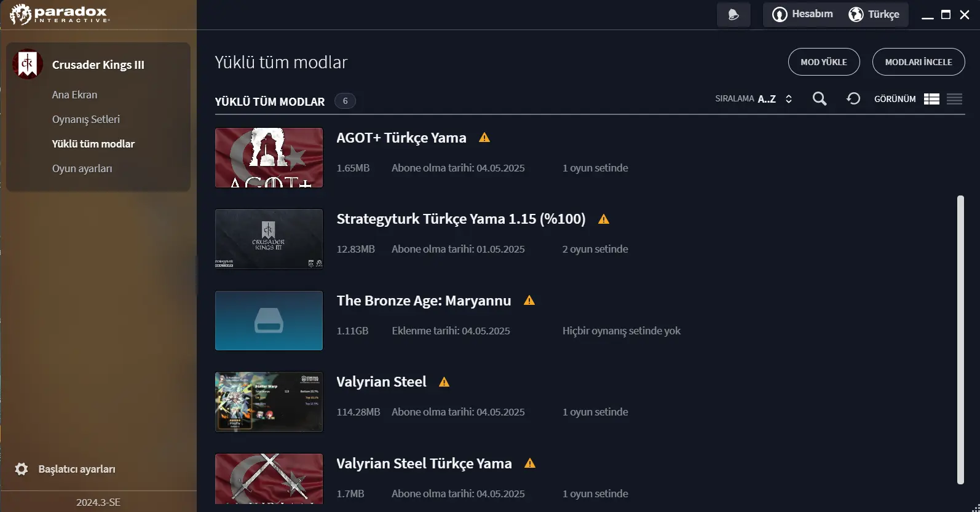Click 'Hiçbir oynanış setinde yok' text

pyautogui.click(x=622, y=331)
